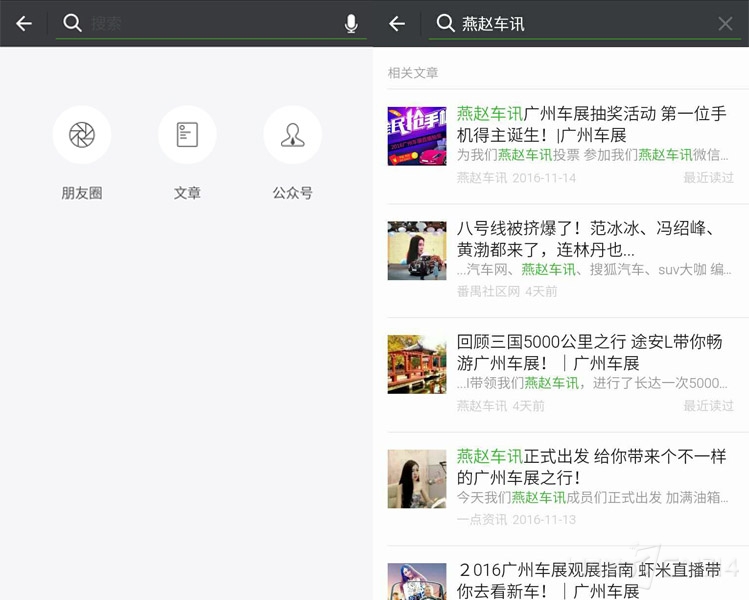This screenshot has height=600, width=749.
Task: Click the 最近读过 tag on the 2016-11-14 article
Action: pyautogui.click(x=708, y=178)
